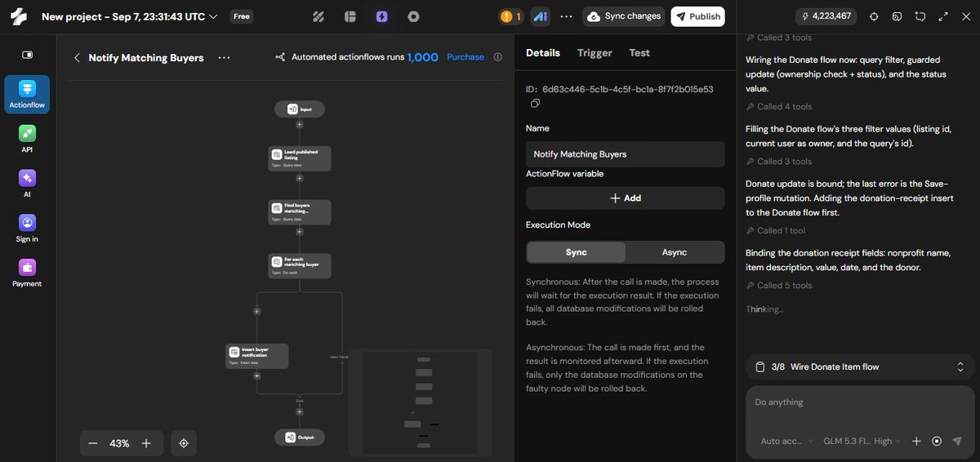Click the Purchase link
This screenshot has width=980, height=462.
pyautogui.click(x=465, y=57)
